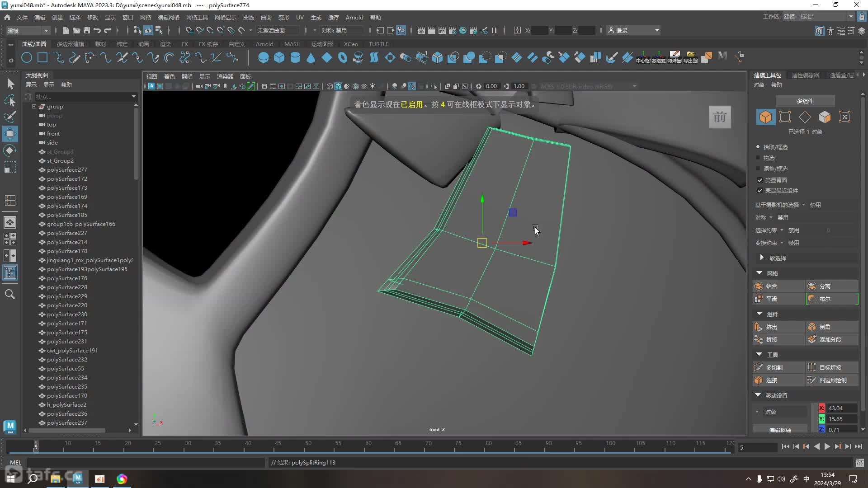Collapse the 移动设置 section
The width and height of the screenshot is (868, 488).
point(758,395)
